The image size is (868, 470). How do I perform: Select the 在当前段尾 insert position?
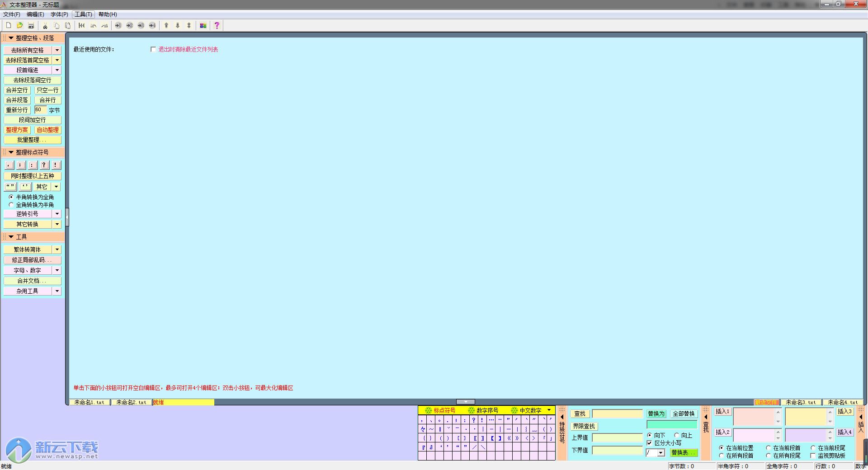[813, 448]
